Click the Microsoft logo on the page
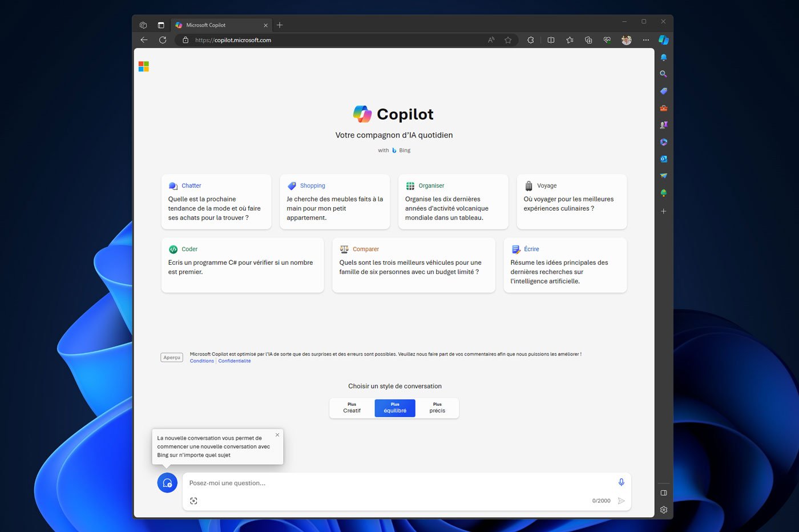The width and height of the screenshot is (799, 532). coord(144,67)
